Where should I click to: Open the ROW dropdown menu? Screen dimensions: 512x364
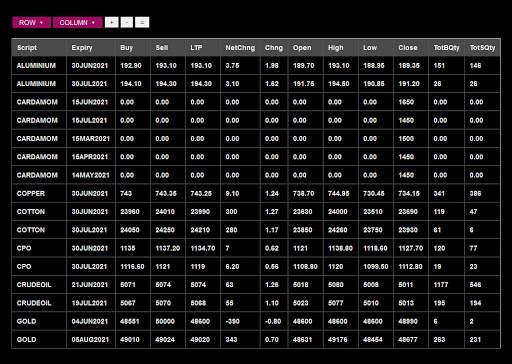pos(31,22)
